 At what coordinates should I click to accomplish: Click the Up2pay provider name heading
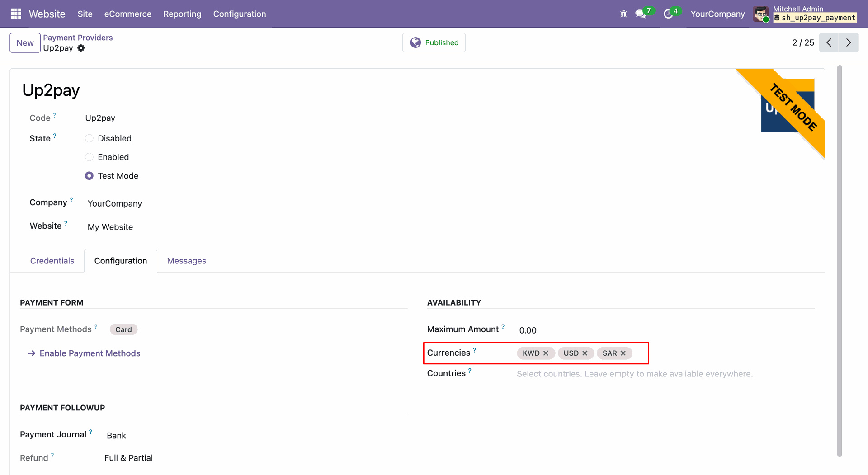(51, 90)
